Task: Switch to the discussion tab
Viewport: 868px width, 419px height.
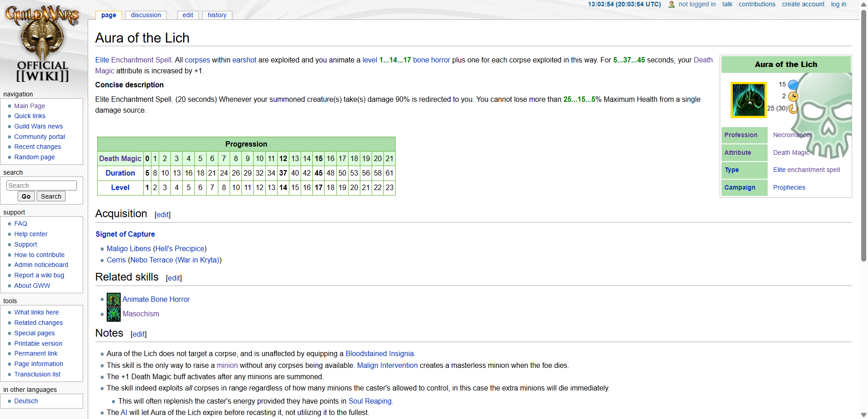Action: coord(146,15)
